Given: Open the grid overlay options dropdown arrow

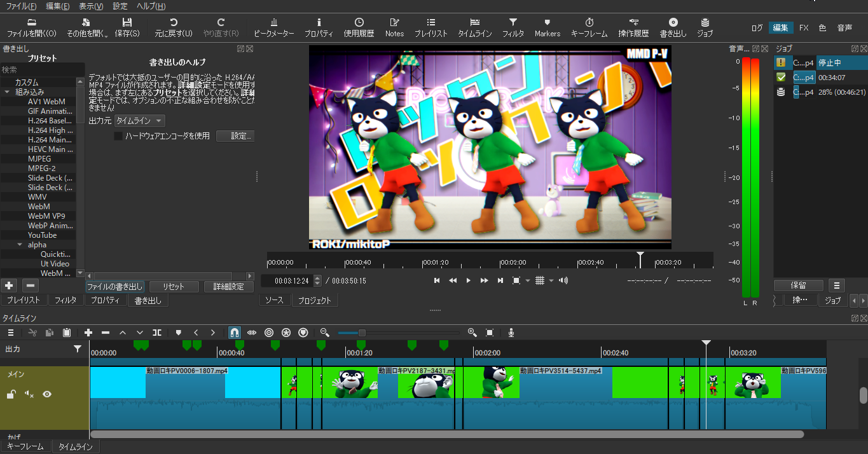Looking at the screenshot, I should [x=551, y=280].
